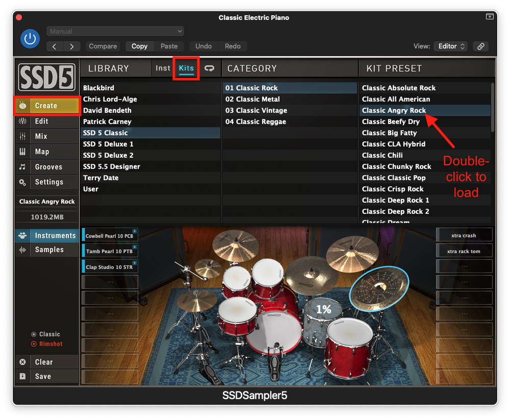510x420 pixels.
Task: Toggle the loop icon beside Kits
Action: 209,68
